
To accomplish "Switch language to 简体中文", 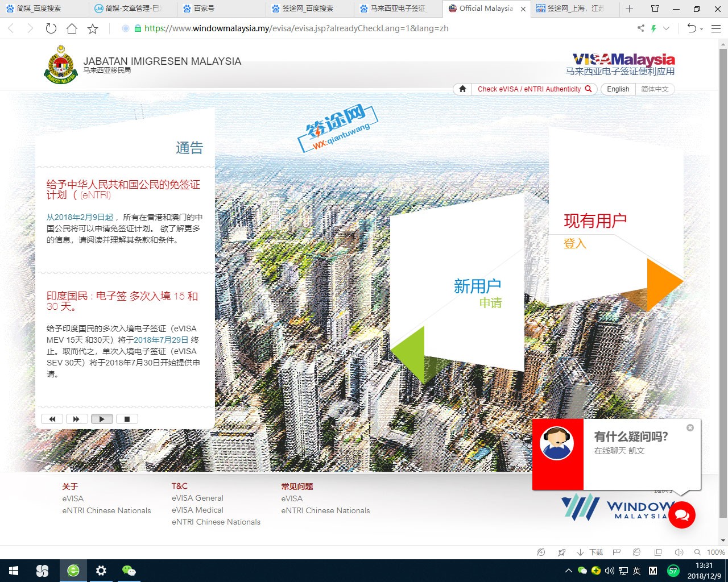I will [655, 89].
